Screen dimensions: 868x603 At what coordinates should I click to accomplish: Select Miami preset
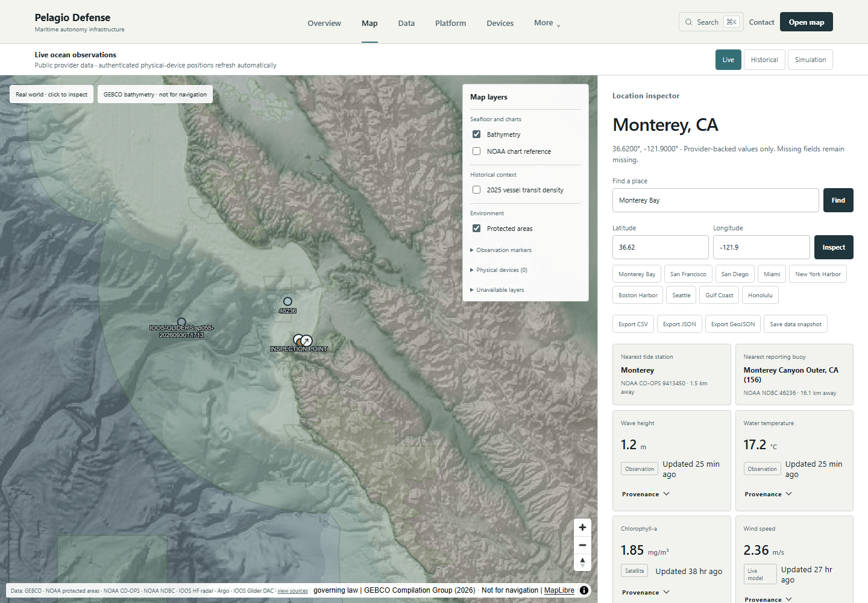click(772, 274)
